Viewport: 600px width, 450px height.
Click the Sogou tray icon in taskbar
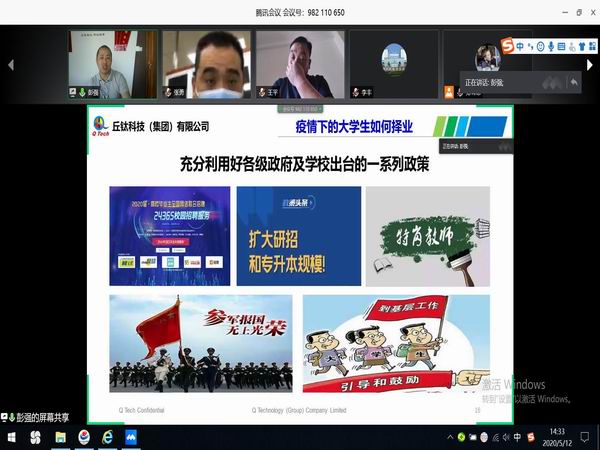pyautogui.click(x=531, y=437)
